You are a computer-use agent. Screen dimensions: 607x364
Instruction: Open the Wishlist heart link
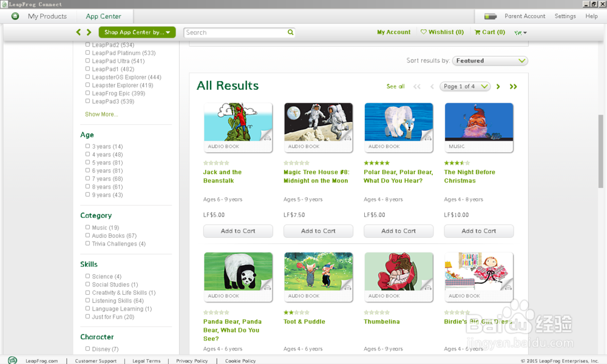coord(442,32)
